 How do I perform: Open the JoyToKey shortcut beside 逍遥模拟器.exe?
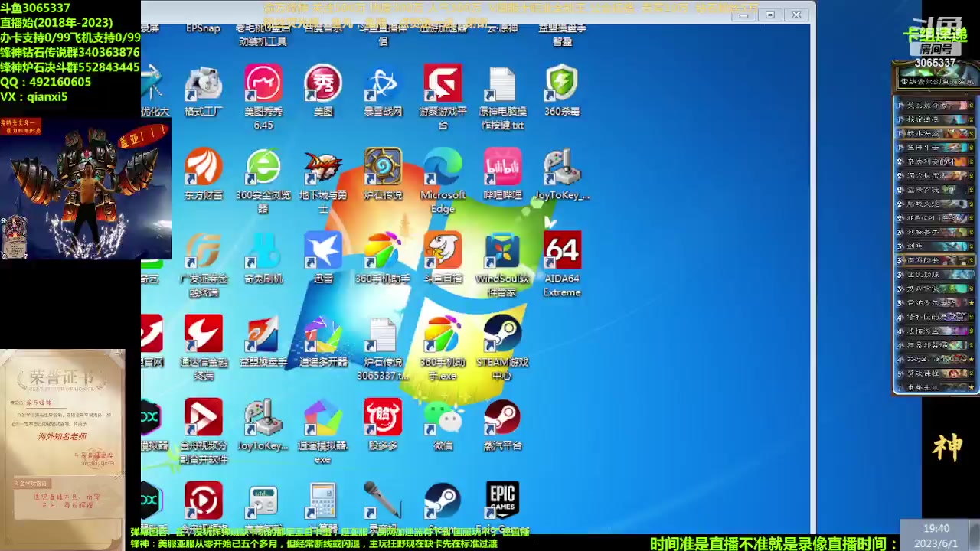click(263, 425)
